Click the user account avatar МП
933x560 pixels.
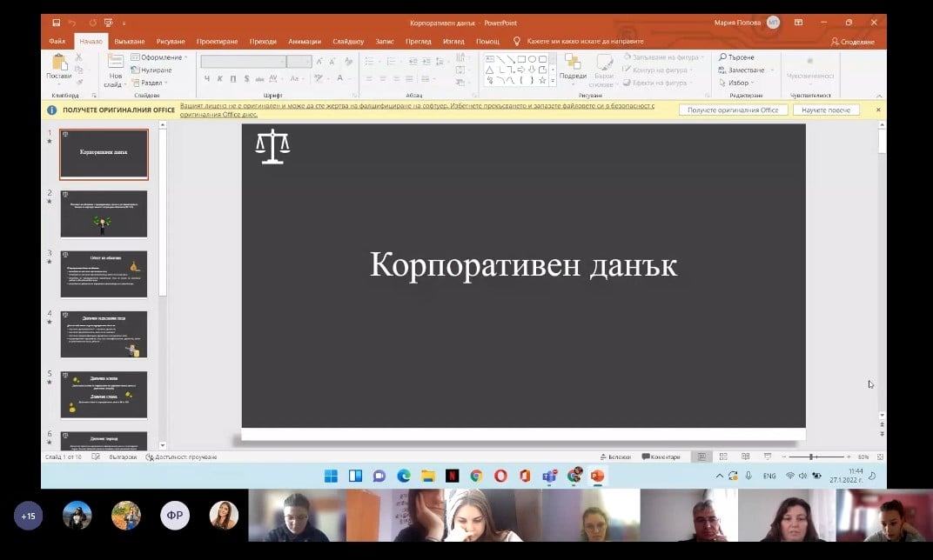773,23
